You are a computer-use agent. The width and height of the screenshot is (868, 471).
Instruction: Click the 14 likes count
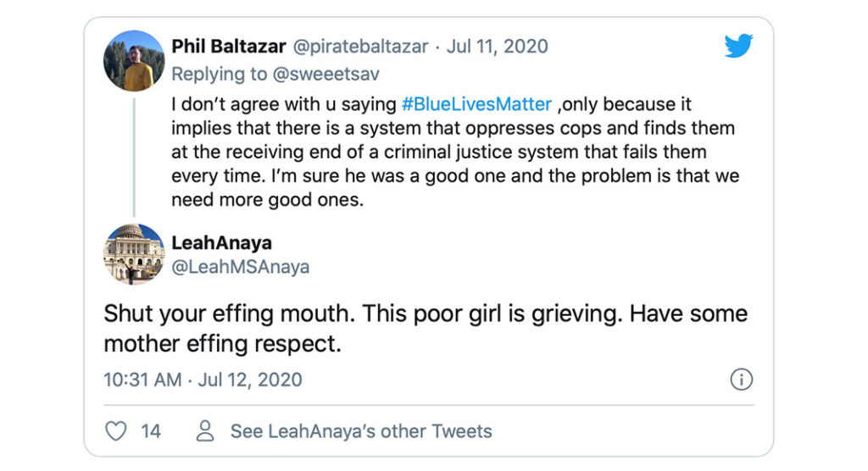click(x=151, y=431)
